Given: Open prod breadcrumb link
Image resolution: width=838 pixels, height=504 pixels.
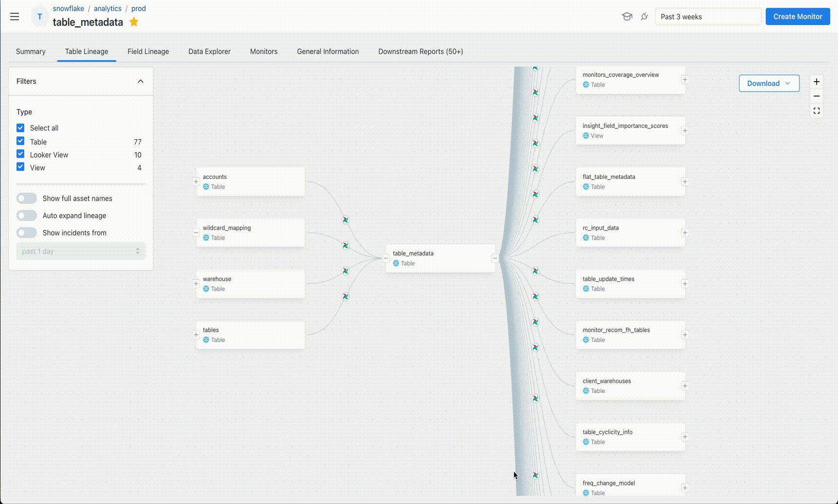Looking at the screenshot, I should (139, 9).
